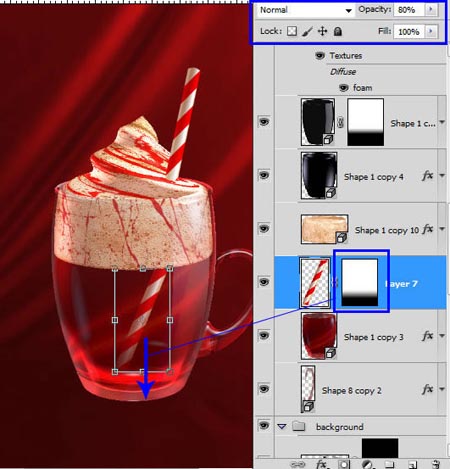Click the fx icon on Shape 1 copy 10

pos(427,229)
